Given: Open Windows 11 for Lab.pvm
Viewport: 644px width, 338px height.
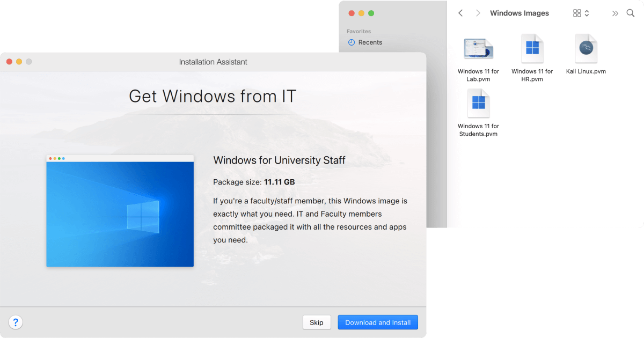Looking at the screenshot, I should (478, 48).
